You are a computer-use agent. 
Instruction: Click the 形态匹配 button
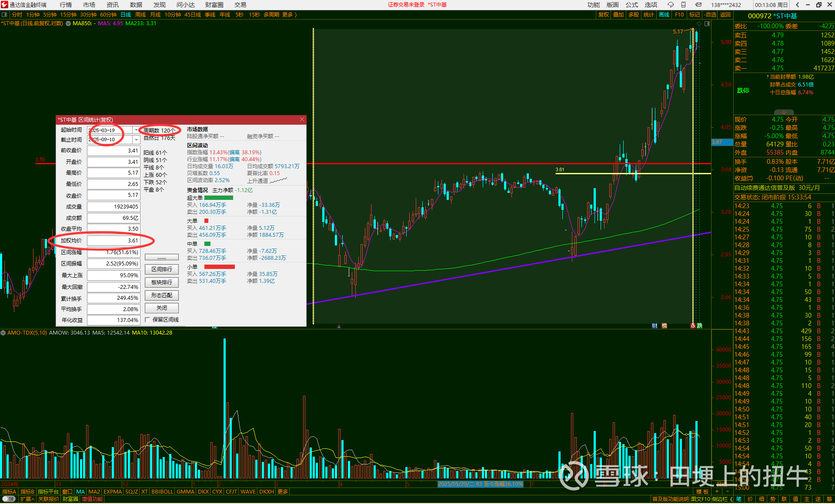click(162, 295)
